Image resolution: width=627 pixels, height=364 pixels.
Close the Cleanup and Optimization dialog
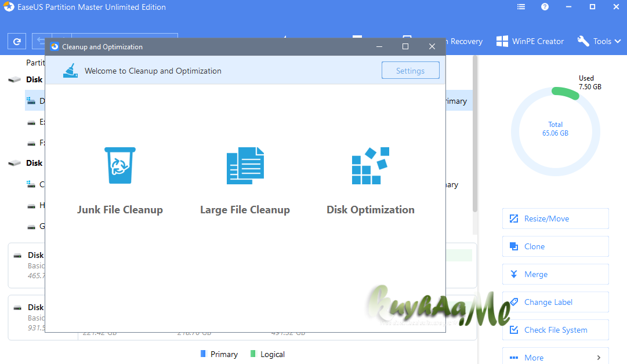coord(432,46)
